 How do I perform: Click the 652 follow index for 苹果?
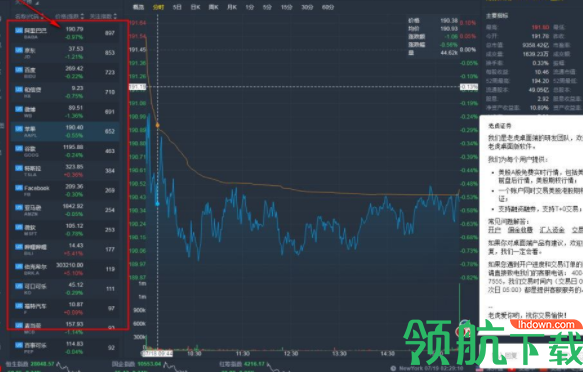110,131
